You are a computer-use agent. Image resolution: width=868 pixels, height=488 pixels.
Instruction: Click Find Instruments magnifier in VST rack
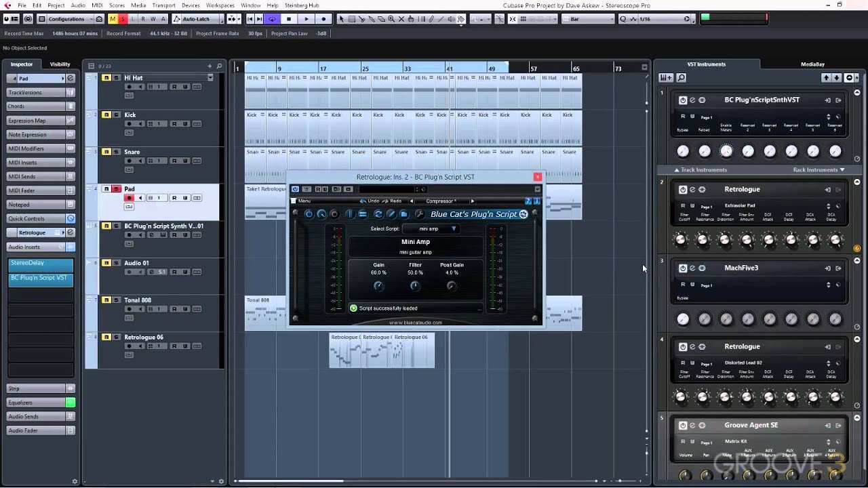[x=682, y=78]
